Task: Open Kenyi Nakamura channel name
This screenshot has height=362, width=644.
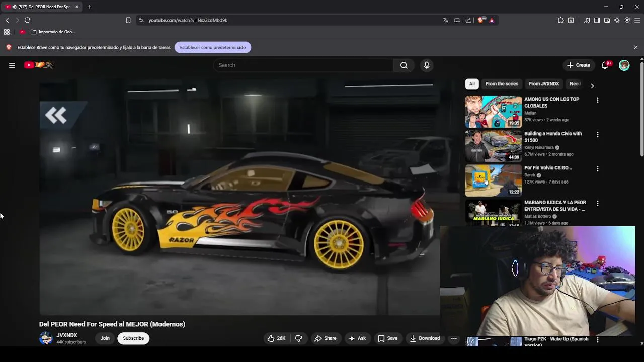Action: coord(539,148)
